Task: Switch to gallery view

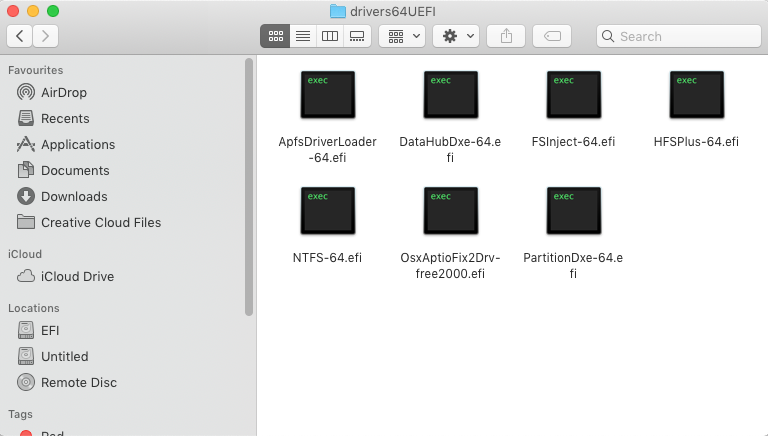Action: (357, 36)
